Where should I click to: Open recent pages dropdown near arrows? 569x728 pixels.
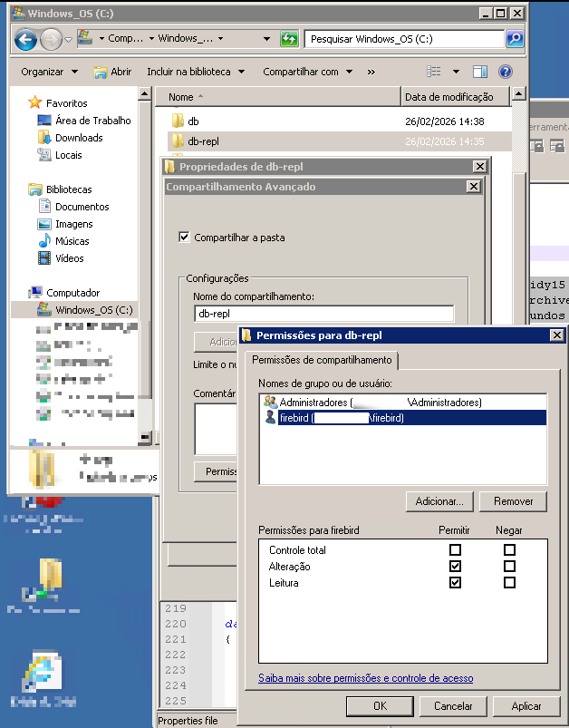coord(68,40)
